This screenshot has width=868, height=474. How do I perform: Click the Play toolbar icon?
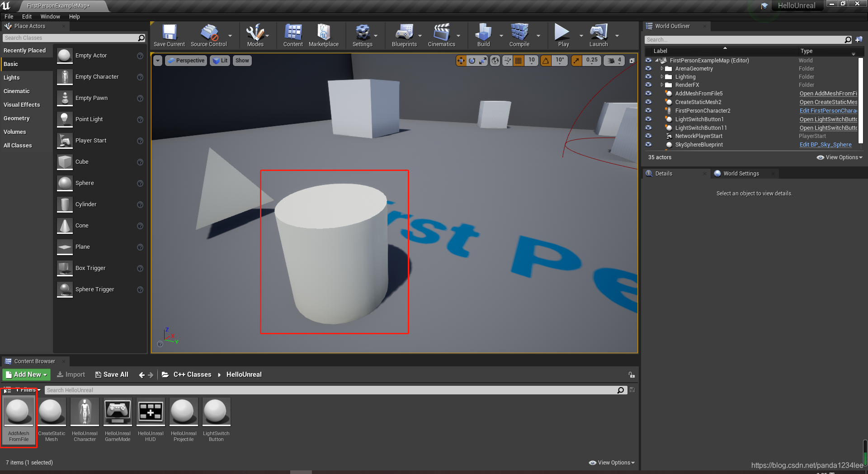(x=563, y=35)
